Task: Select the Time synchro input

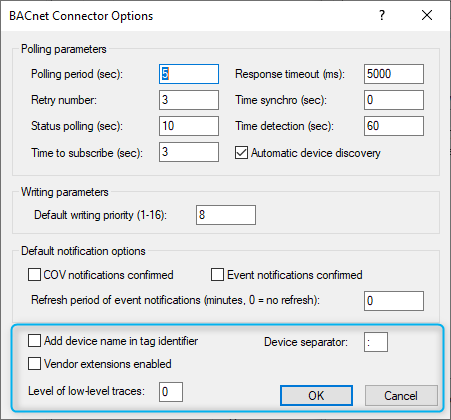Action: click(x=394, y=100)
